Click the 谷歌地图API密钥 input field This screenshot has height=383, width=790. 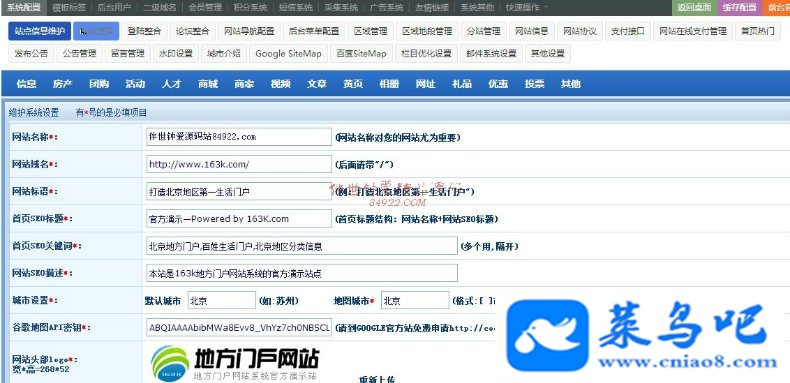coord(239,328)
